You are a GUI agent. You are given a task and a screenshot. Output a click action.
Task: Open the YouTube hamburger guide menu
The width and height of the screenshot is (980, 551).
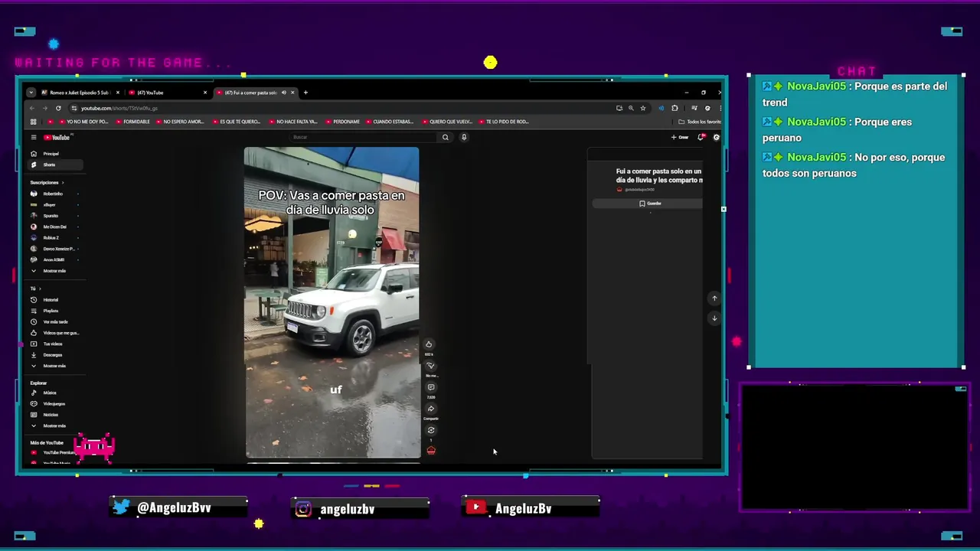34,137
